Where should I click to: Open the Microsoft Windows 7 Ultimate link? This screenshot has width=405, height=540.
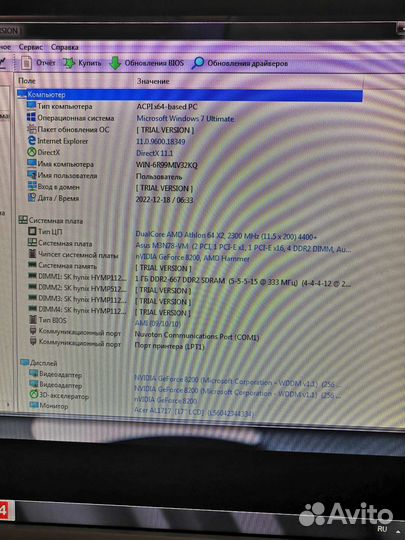(x=185, y=118)
